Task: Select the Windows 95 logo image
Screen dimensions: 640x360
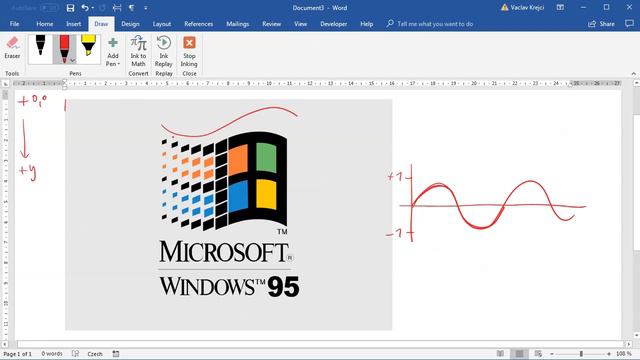Action: (229, 214)
